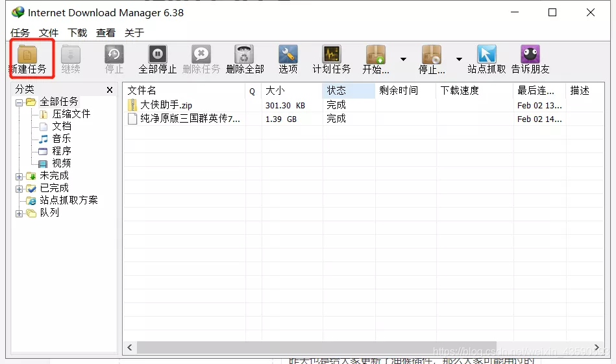
Task: Expand the 队列 tree node
Action: click(x=19, y=213)
